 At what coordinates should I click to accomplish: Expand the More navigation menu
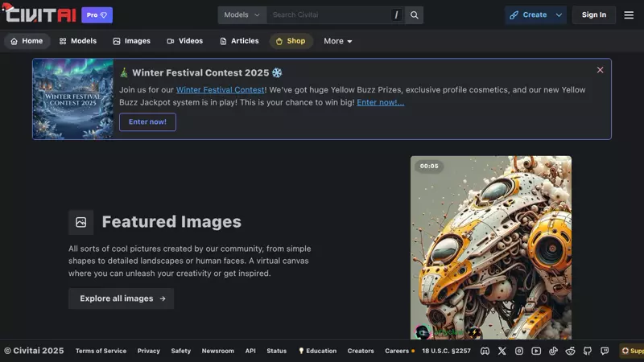[x=338, y=41]
